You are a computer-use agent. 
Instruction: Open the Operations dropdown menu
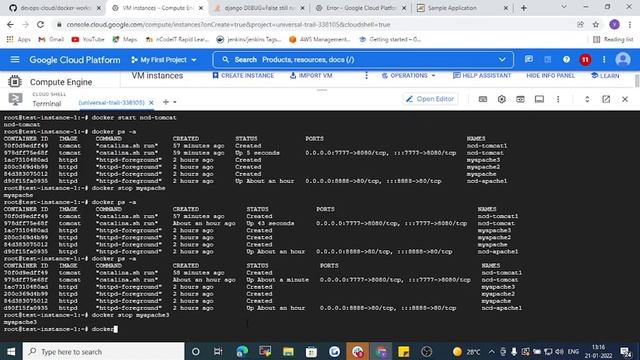408,76
